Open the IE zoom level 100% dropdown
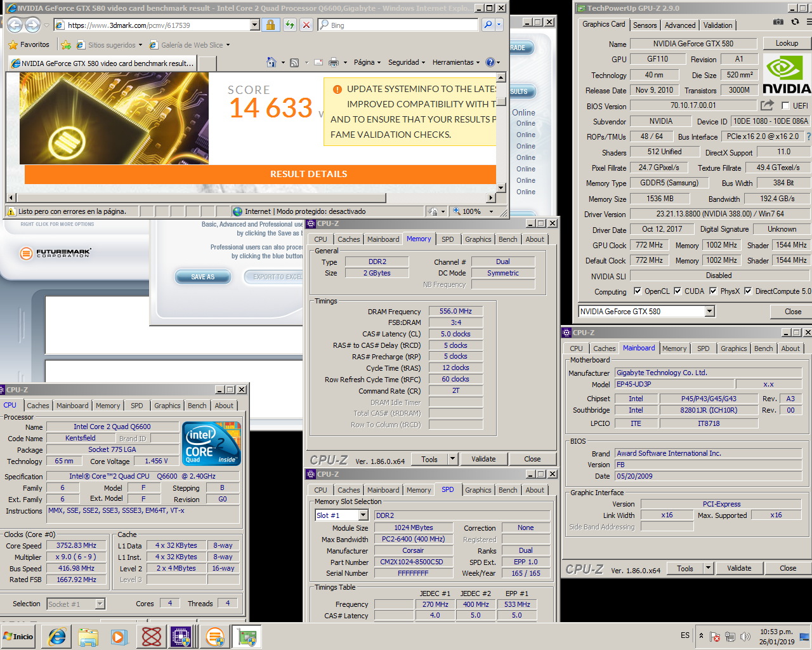Image resolution: width=812 pixels, height=650 pixels. 490,211
